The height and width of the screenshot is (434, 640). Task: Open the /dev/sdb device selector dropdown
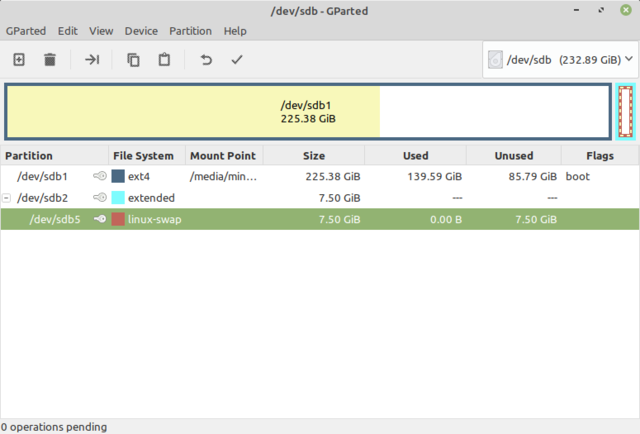[x=560, y=60]
